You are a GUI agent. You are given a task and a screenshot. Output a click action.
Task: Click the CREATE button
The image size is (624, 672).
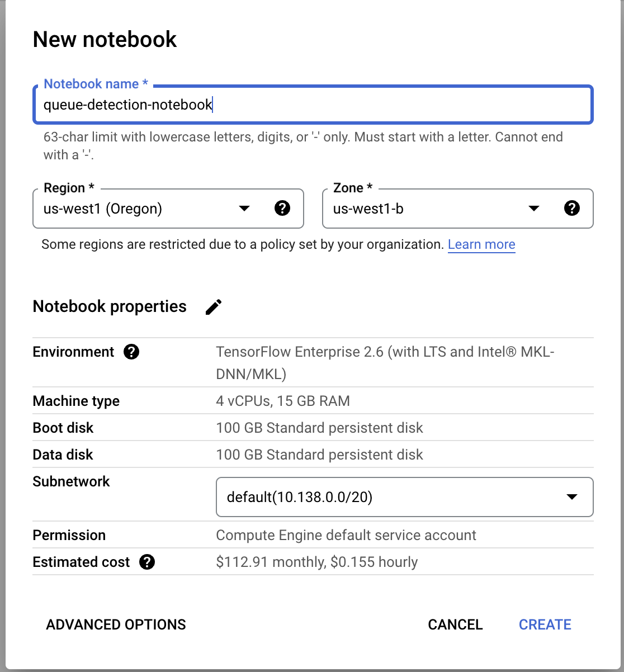coord(545,624)
